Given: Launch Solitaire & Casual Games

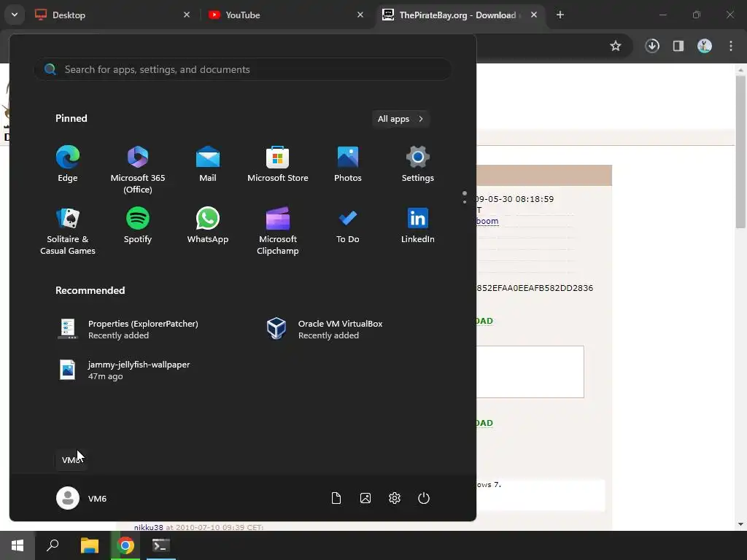Looking at the screenshot, I should [x=68, y=231].
